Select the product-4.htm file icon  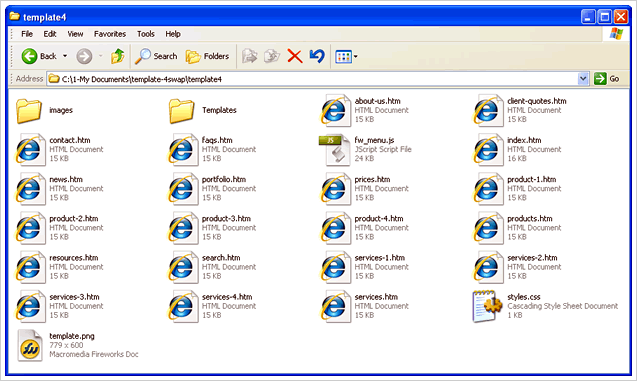click(335, 228)
